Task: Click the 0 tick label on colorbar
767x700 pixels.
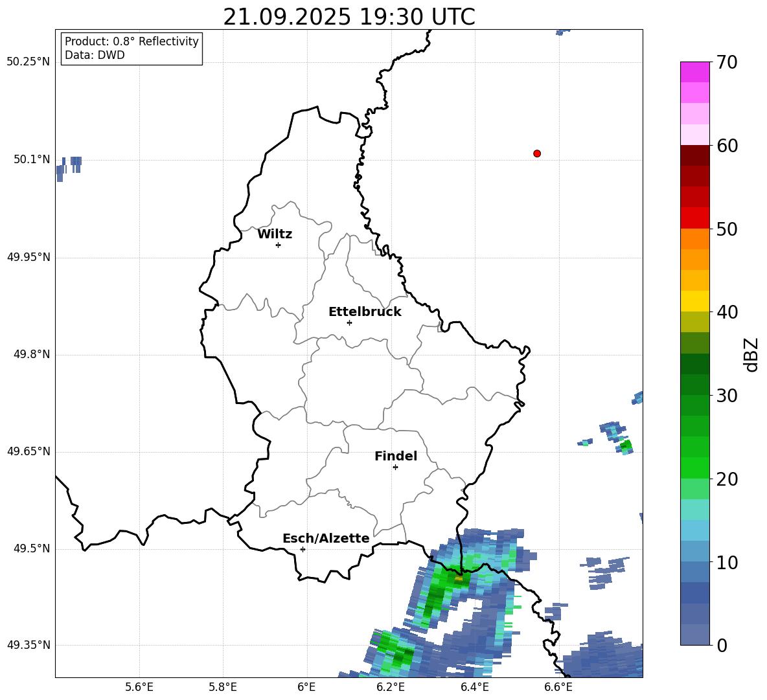Action: coord(722,645)
